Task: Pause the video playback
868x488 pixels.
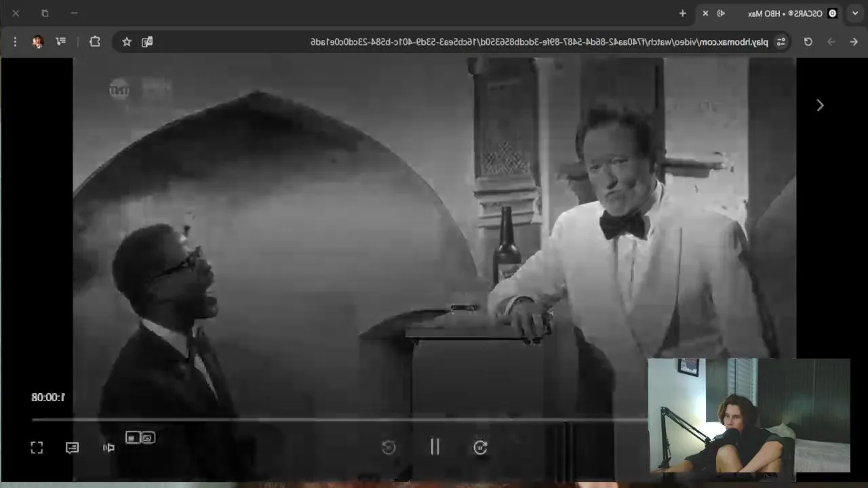Action: point(435,447)
